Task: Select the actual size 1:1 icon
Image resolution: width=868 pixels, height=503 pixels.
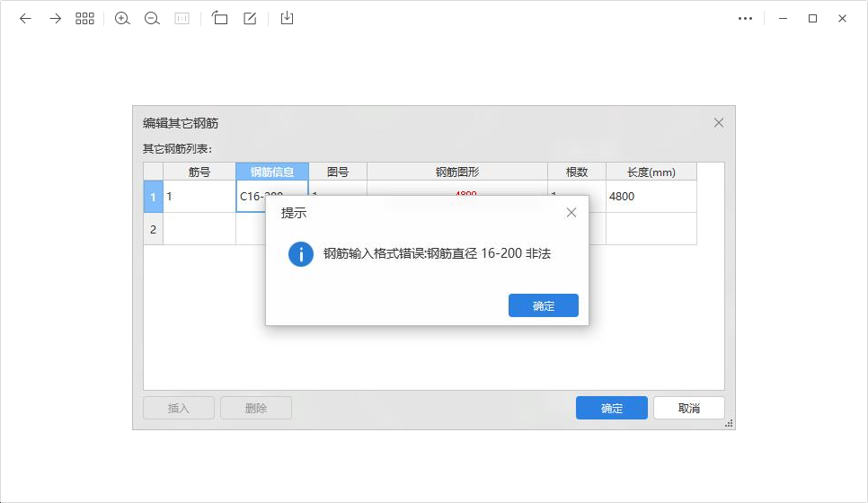Action: click(x=182, y=18)
